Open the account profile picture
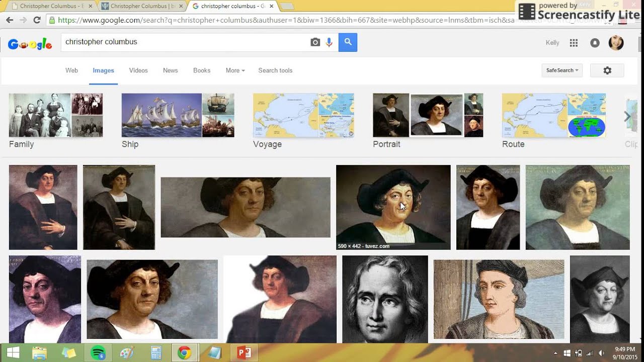The height and width of the screenshot is (362, 644). 616,43
